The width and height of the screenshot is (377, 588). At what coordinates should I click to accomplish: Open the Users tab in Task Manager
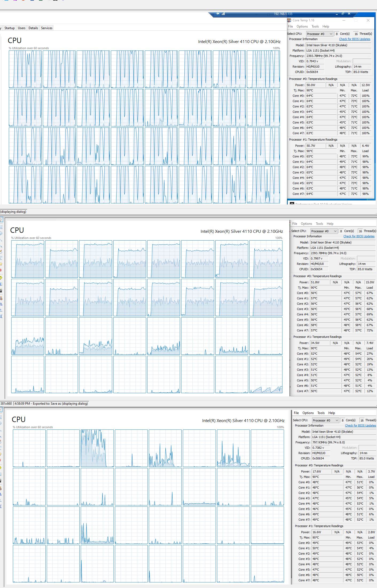[x=22, y=28]
